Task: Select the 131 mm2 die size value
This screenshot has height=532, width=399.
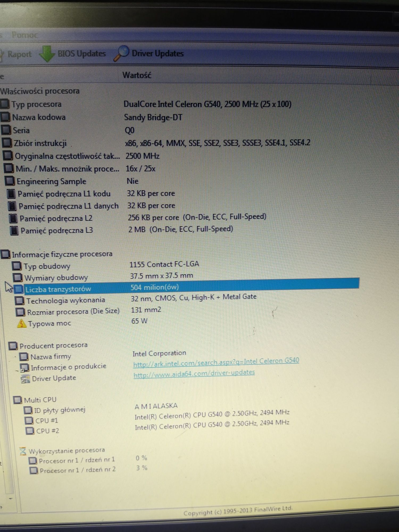Action: point(146,310)
